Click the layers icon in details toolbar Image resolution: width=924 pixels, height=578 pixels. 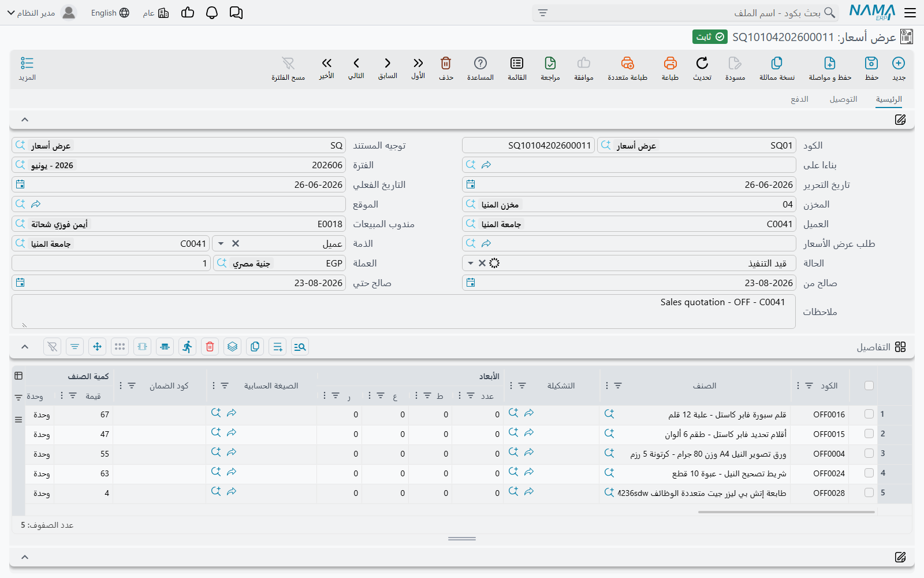[x=232, y=347]
